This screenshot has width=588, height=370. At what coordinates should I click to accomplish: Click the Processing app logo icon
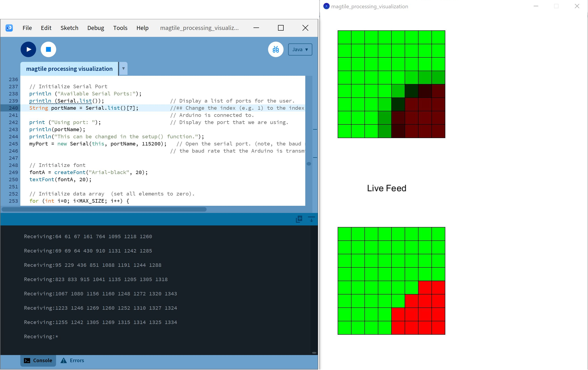click(9, 28)
